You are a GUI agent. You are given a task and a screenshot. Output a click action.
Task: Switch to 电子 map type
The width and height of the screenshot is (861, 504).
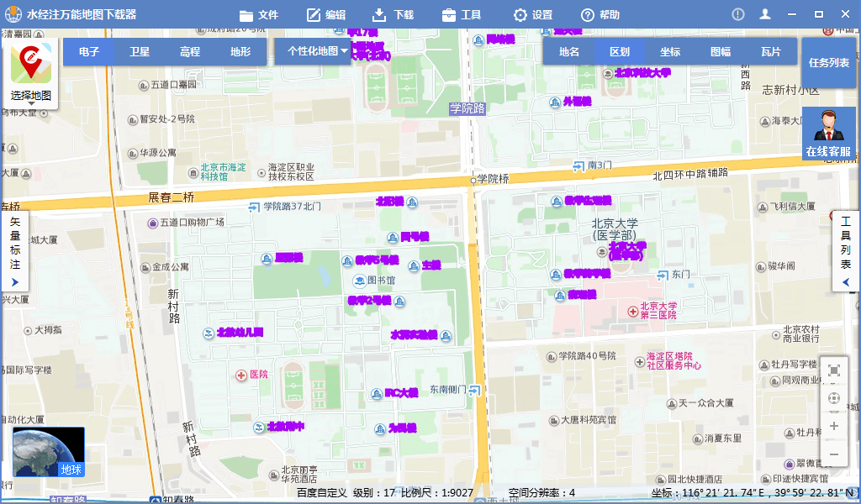pyautogui.click(x=88, y=51)
